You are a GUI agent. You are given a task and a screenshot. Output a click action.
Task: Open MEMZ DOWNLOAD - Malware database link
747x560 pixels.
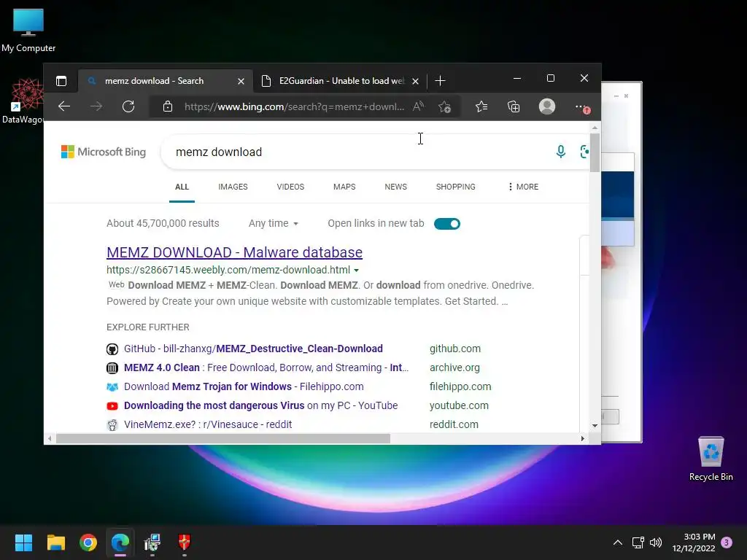[x=234, y=252]
